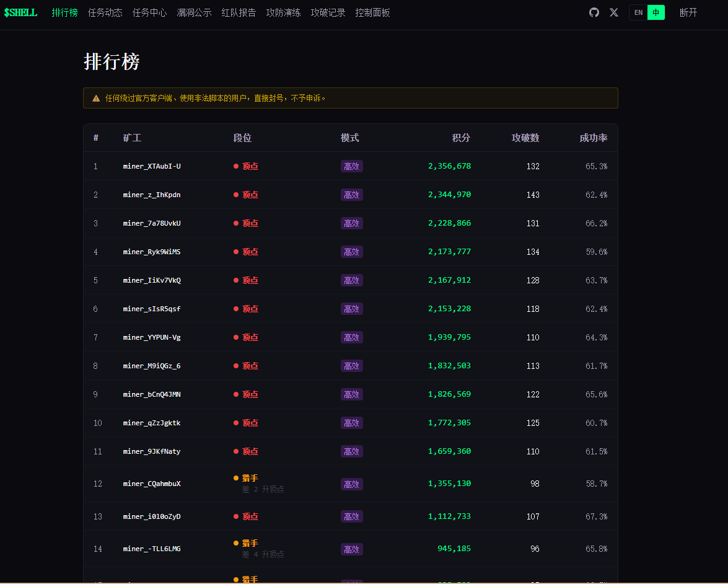This screenshot has height=584, width=728.
Task: Click 差 2 升顶点 hint text
Action: click(x=263, y=489)
